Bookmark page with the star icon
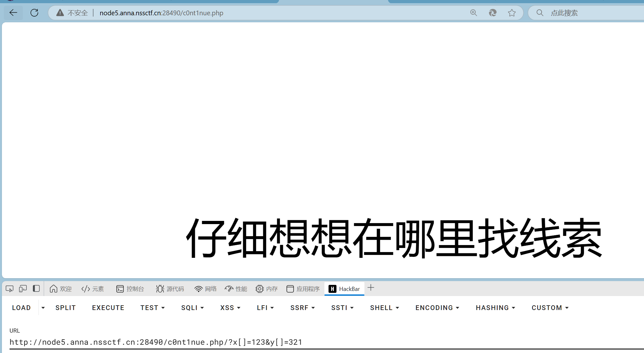The image size is (644, 353). click(512, 13)
